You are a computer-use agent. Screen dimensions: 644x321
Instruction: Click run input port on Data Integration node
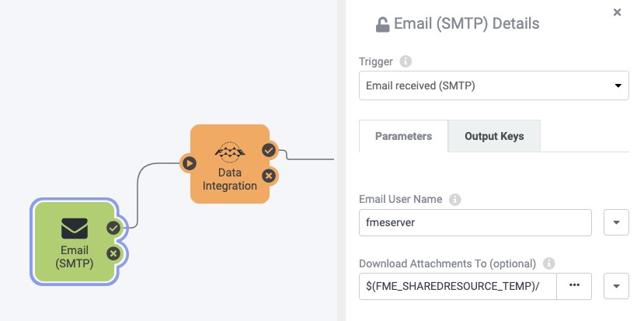pyautogui.click(x=189, y=163)
